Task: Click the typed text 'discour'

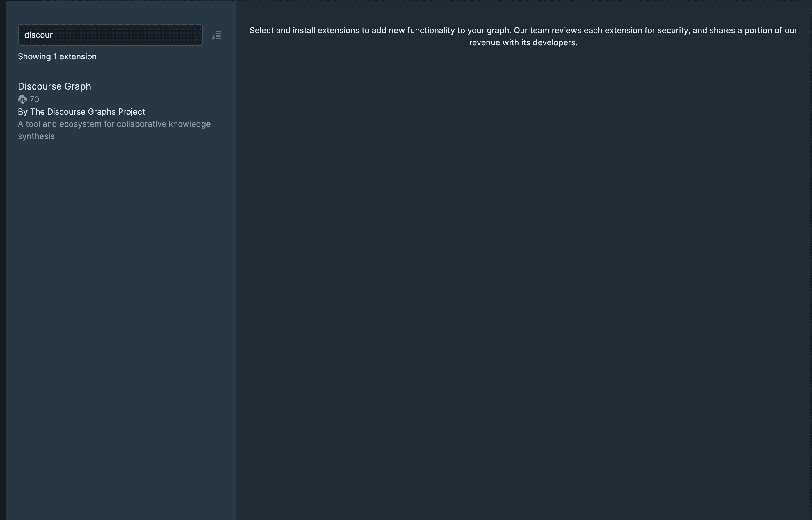Action: [38, 35]
